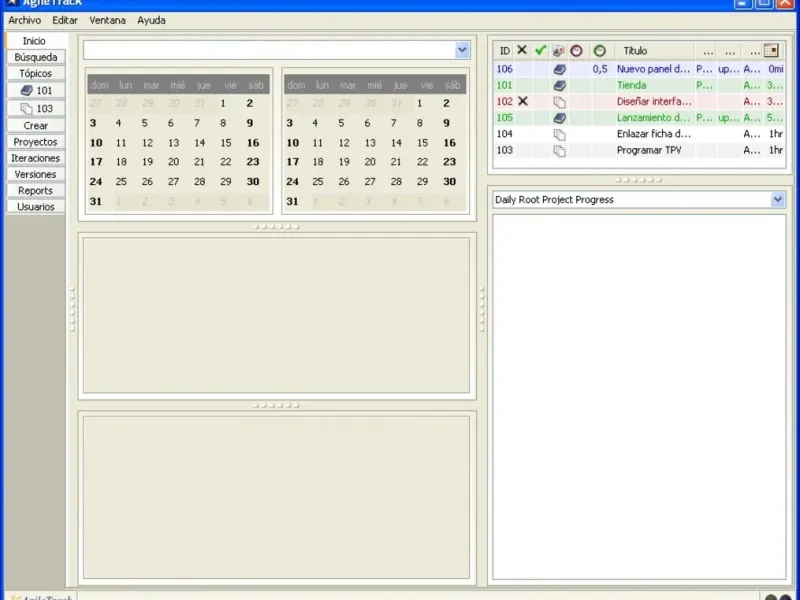Screen dimensions: 800x600
Task: Sort by the red clock column header
Action: coord(577,51)
